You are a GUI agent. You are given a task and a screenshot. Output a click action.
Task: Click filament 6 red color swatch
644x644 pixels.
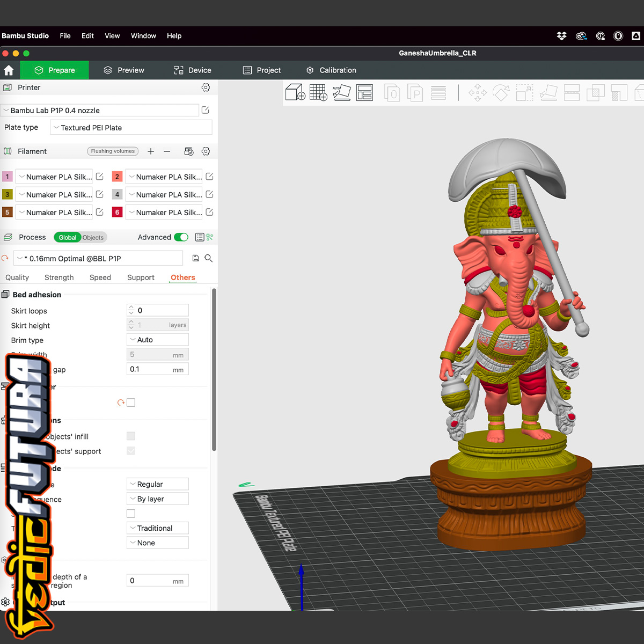(x=117, y=213)
